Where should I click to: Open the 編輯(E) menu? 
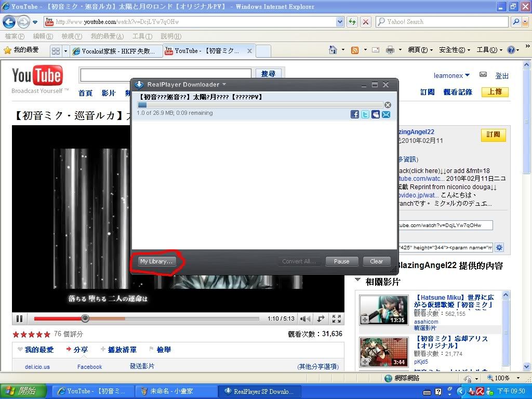coord(43,36)
